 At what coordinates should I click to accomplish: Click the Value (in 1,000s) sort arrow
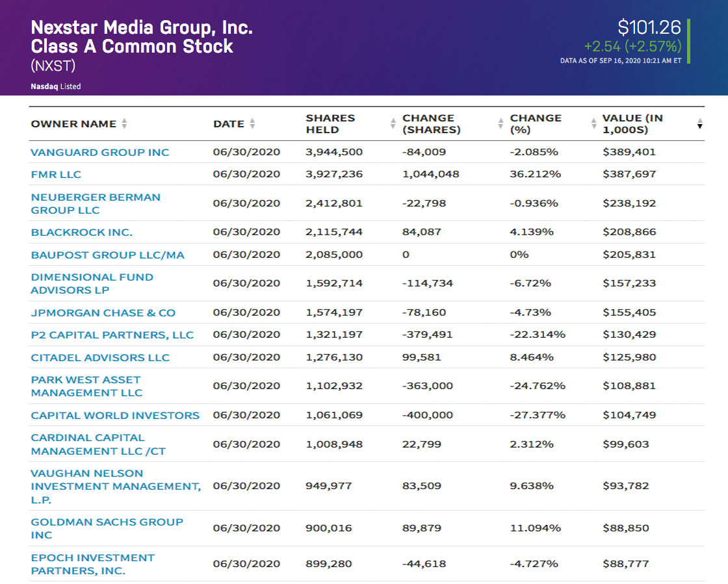click(x=699, y=123)
